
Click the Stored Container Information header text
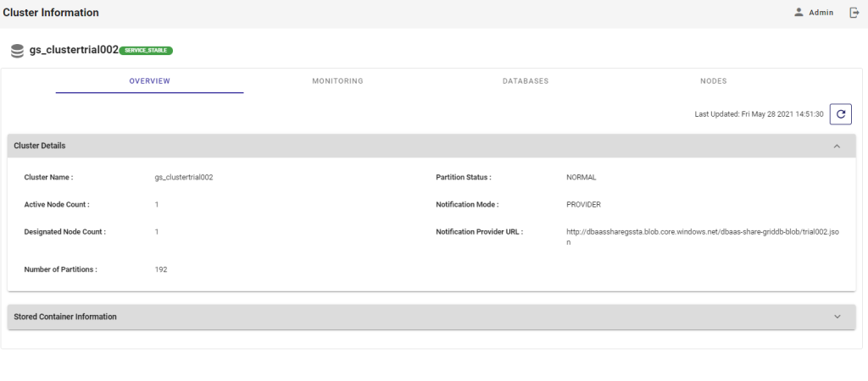point(65,317)
